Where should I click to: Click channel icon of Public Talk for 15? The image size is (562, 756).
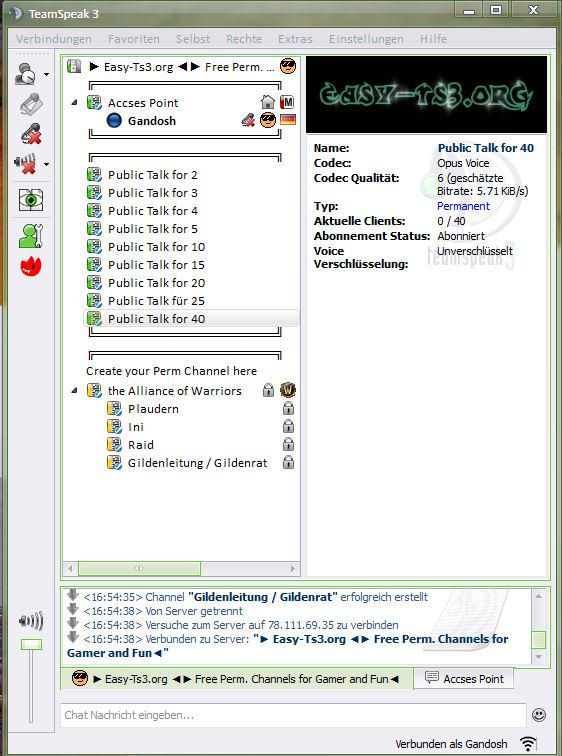point(94,265)
